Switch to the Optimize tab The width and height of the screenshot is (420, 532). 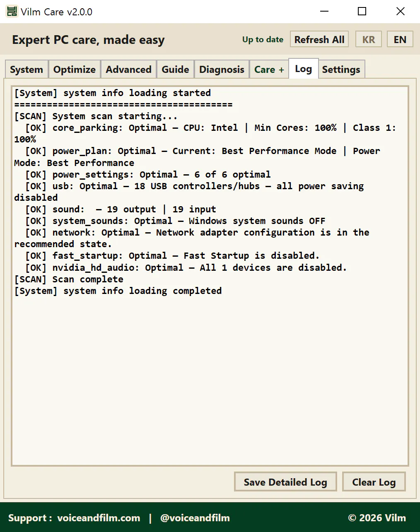click(75, 69)
